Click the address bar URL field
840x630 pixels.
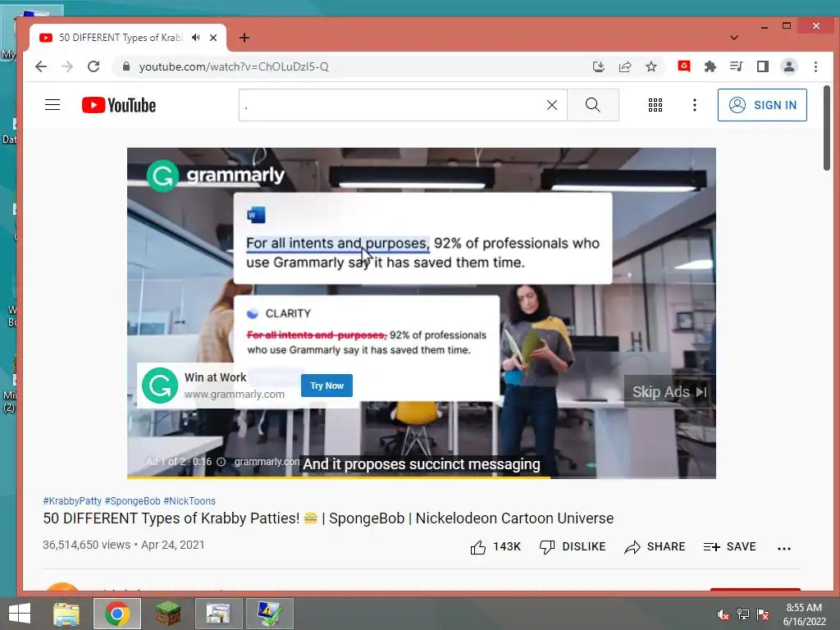(354, 66)
